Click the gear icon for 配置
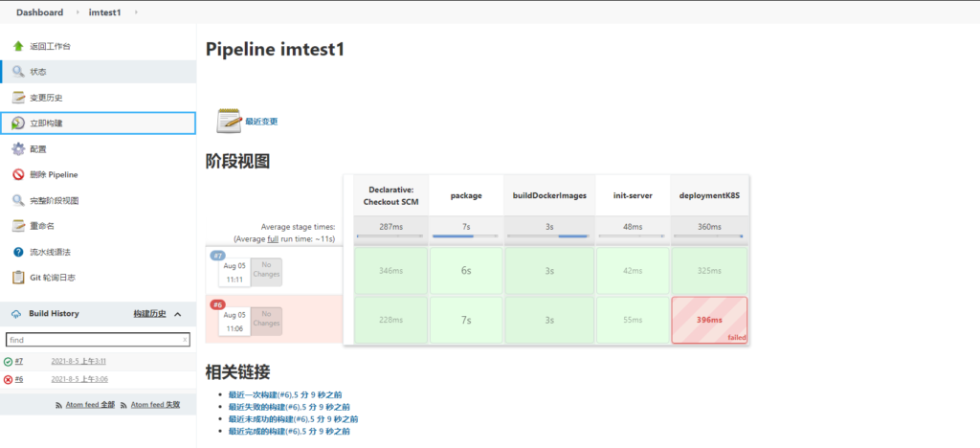The height and width of the screenshot is (448, 980). 18,149
